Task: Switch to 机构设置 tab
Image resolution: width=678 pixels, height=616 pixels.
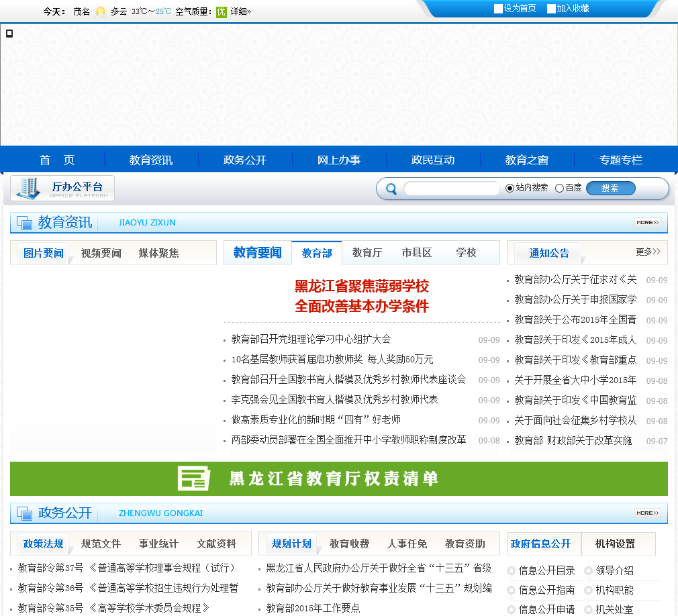Action: click(x=616, y=544)
